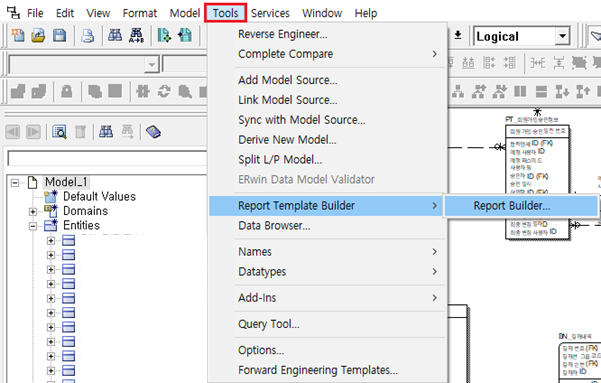601x383 pixels.
Task: Click the download arrow icon beside Logical
Action: (458, 35)
